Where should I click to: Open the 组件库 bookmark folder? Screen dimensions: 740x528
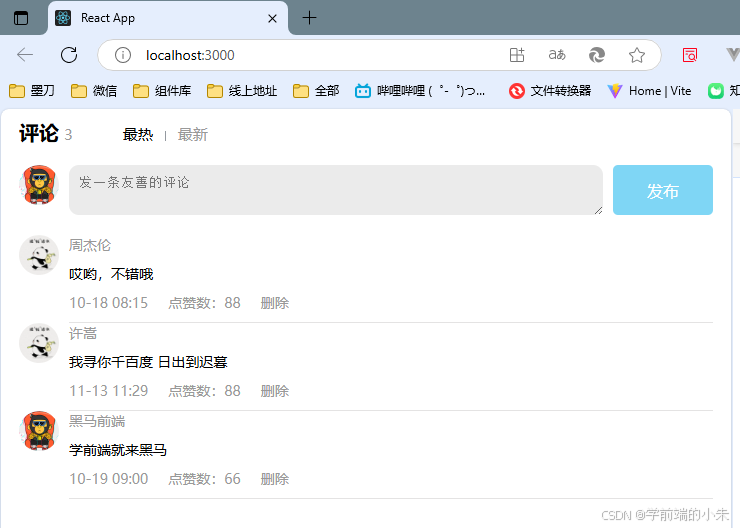tap(162, 91)
